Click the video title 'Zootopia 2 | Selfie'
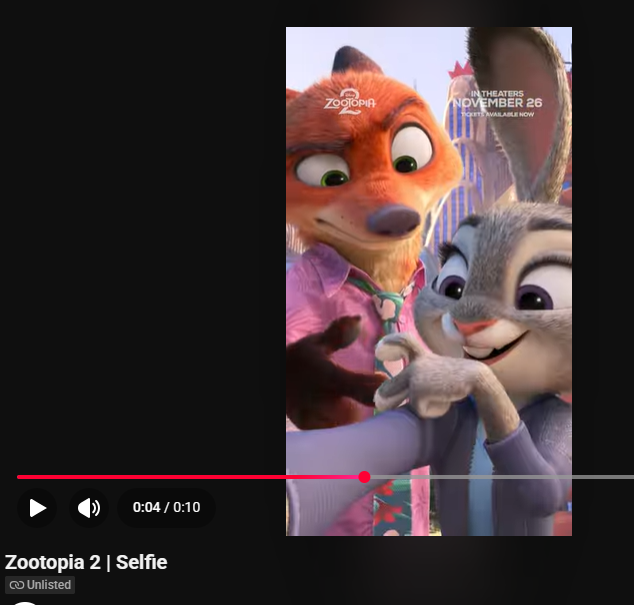634x605 pixels. (86, 562)
